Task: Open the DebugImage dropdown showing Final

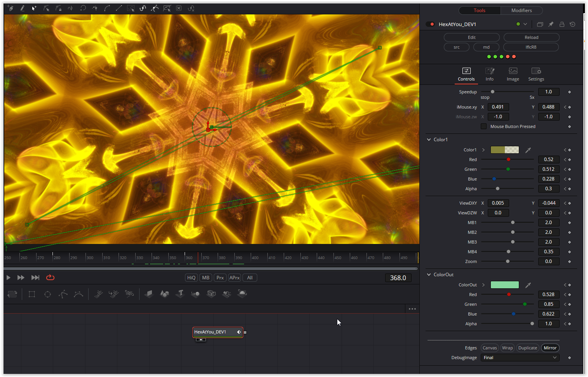Action: [x=520, y=358]
